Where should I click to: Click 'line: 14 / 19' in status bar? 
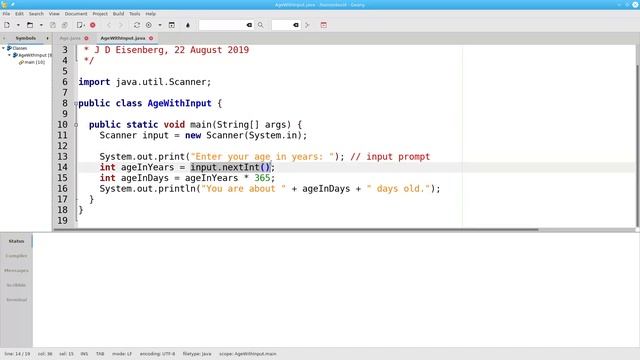17,354
